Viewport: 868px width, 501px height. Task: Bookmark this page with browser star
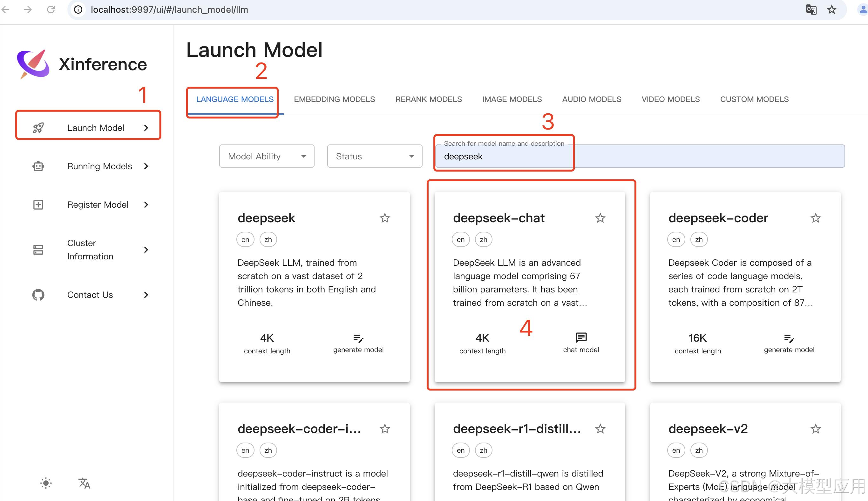pyautogui.click(x=831, y=10)
